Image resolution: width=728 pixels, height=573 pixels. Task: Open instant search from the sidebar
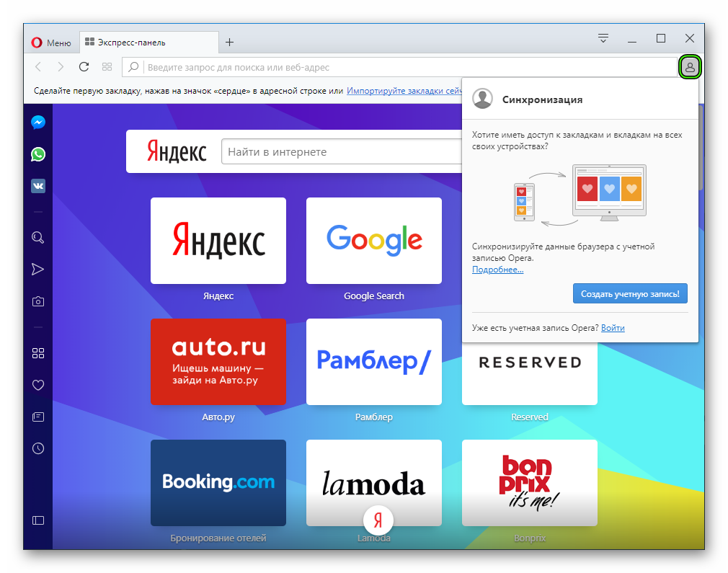click(38, 238)
